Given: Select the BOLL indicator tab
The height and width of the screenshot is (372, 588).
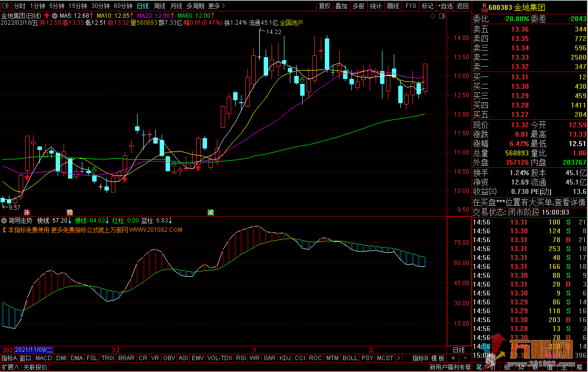Looking at the screenshot, I should pyautogui.click(x=350, y=358).
